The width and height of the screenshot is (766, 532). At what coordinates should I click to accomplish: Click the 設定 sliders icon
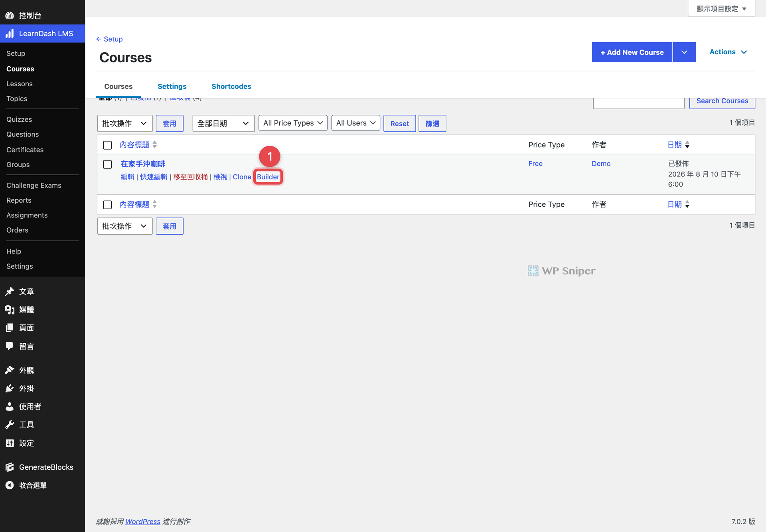(10, 443)
